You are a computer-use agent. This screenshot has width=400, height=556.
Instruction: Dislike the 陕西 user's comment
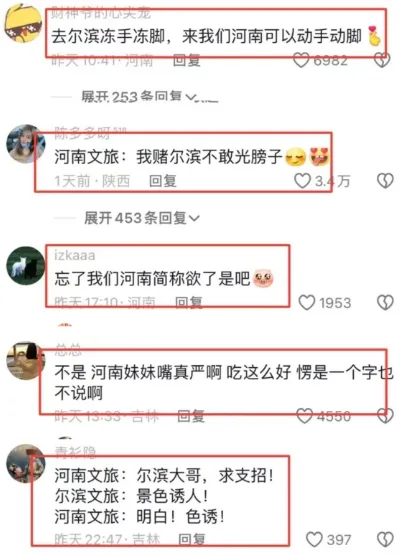(385, 181)
